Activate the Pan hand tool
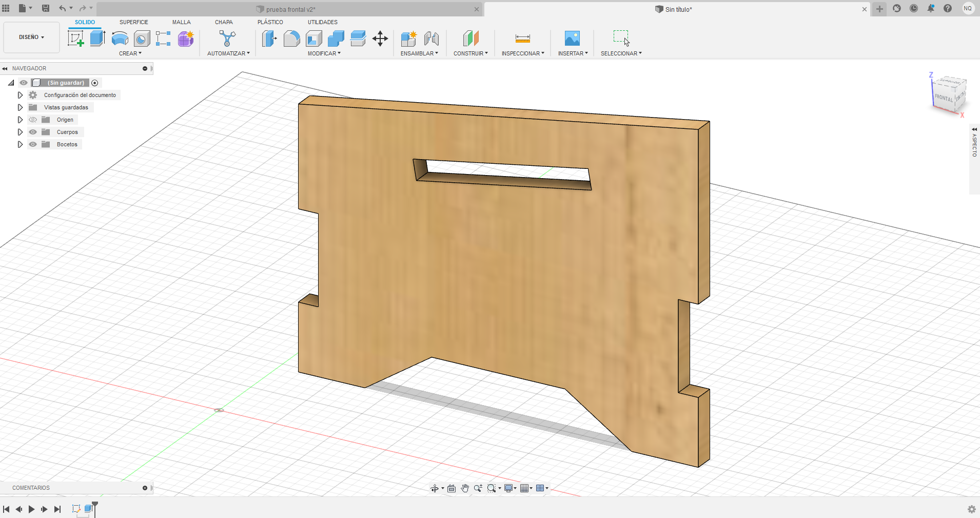 coord(465,488)
